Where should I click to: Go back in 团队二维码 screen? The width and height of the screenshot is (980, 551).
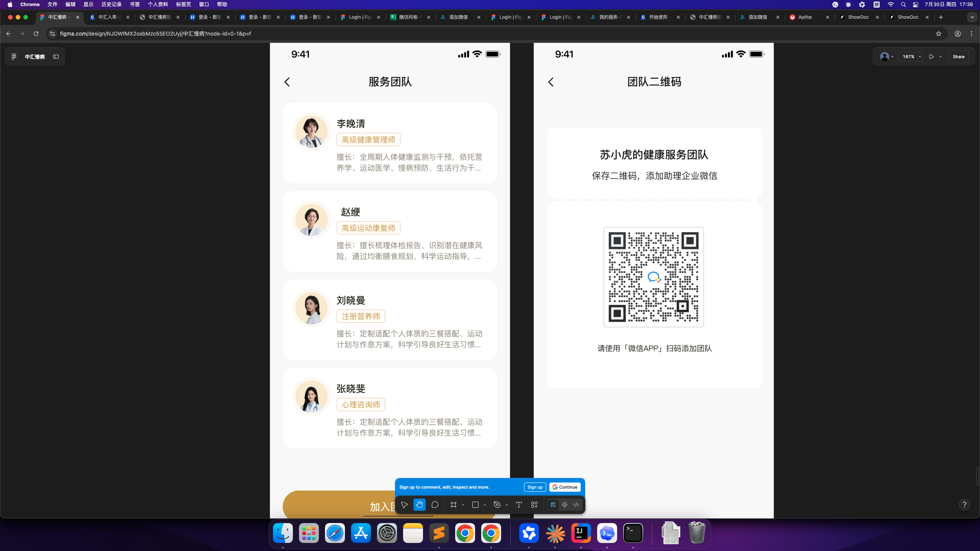(x=551, y=82)
